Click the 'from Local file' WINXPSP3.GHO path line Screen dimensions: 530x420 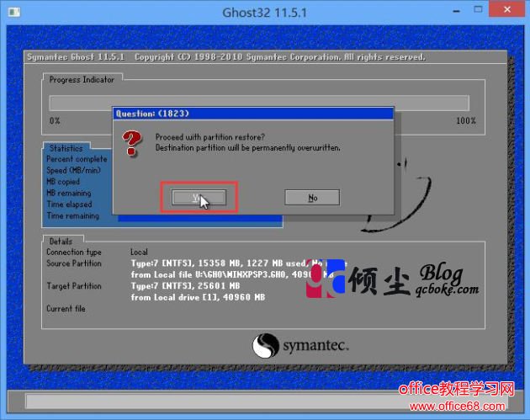[232, 274]
